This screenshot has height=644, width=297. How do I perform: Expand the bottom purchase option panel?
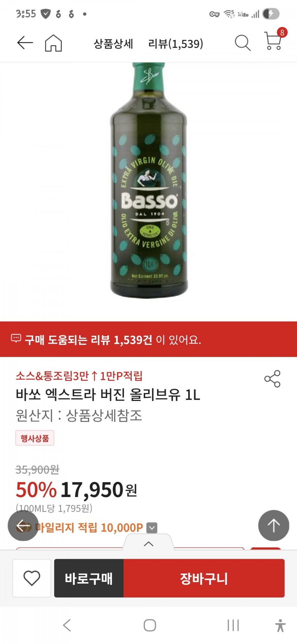(148, 543)
